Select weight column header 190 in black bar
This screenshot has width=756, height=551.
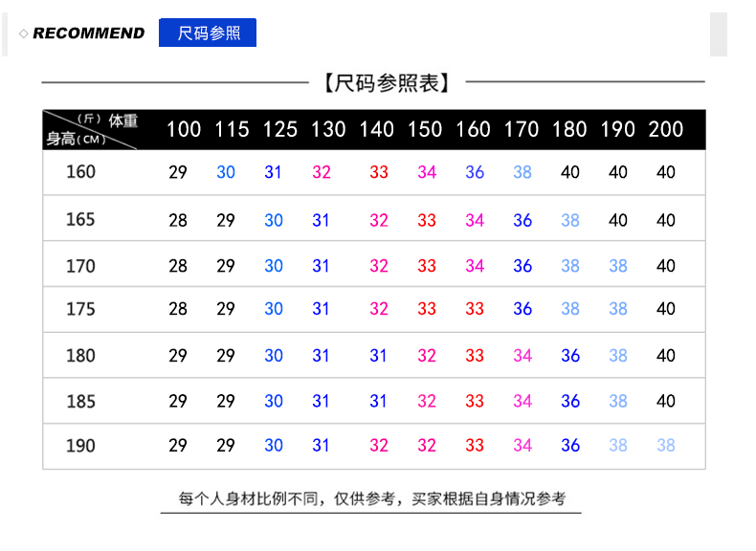(x=617, y=130)
